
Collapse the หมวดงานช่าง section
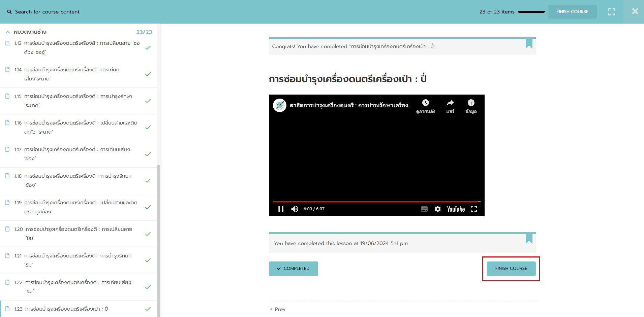click(8, 32)
